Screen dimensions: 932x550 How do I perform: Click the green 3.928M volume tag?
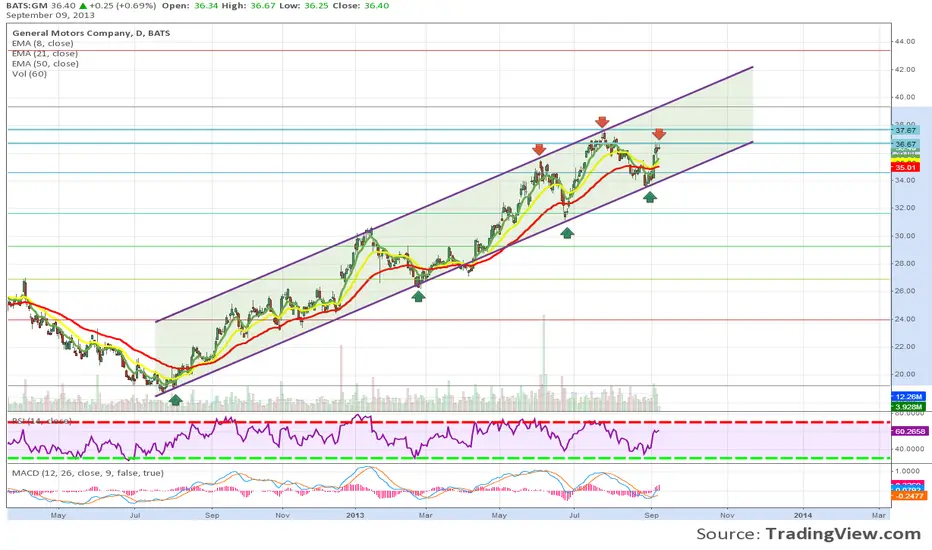[x=908, y=407]
